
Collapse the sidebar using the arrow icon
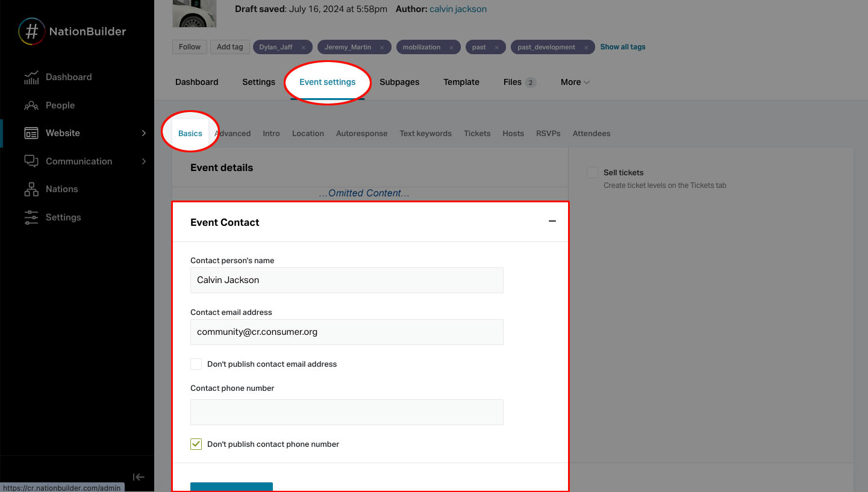click(139, 476)
